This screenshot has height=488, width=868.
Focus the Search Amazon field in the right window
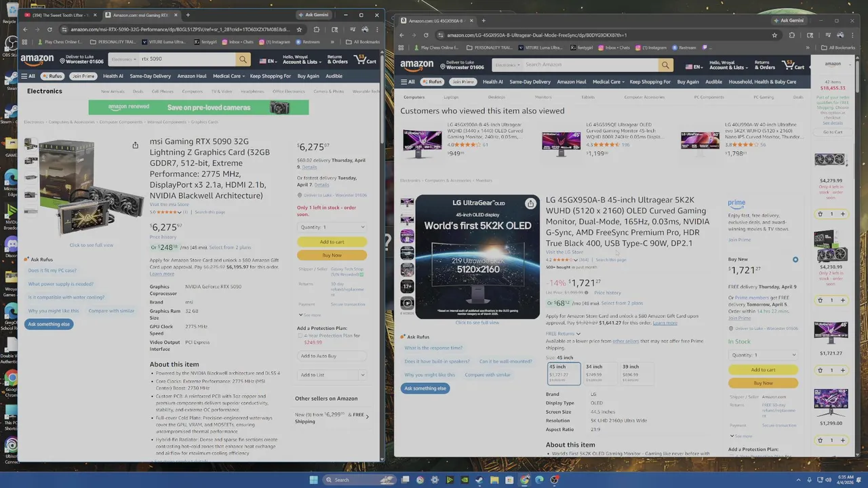590,65
